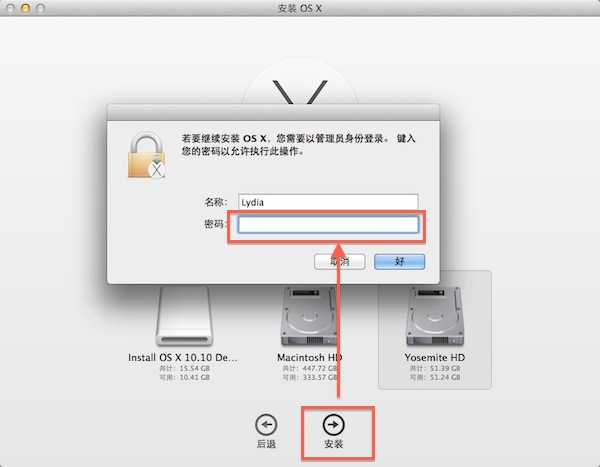
Task: Click the padlock icon in the authentication dialog
Action: coord(146,155)
